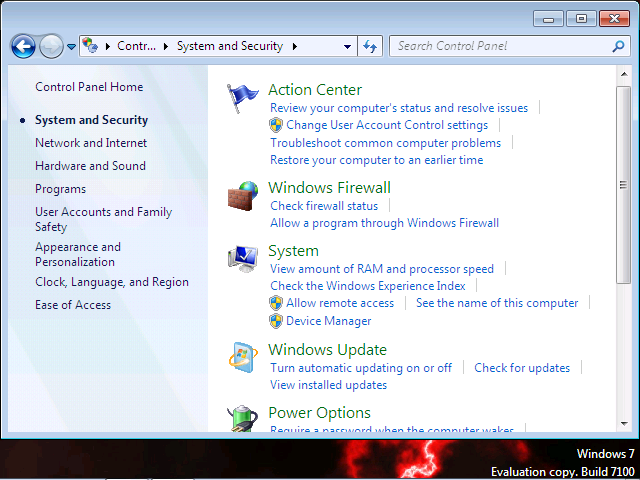Click the vertical scrollbar thumb

click(623, 184)
